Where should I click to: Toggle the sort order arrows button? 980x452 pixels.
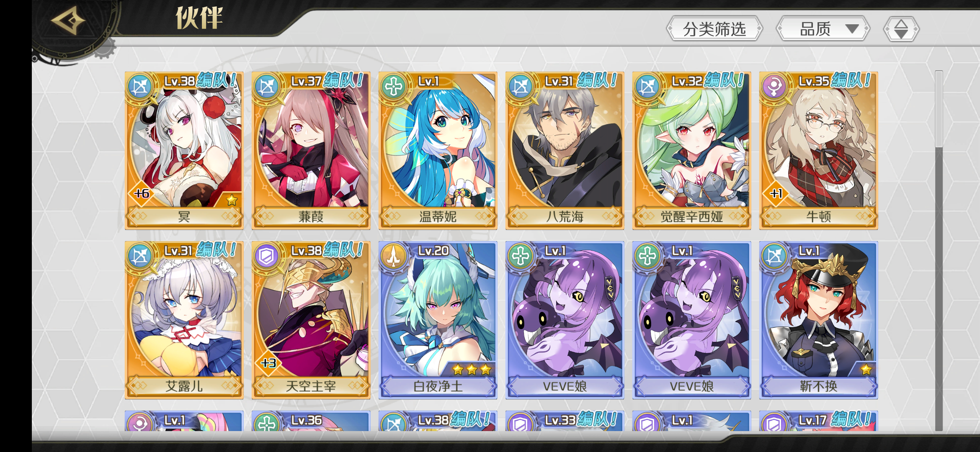click(901, 29)
